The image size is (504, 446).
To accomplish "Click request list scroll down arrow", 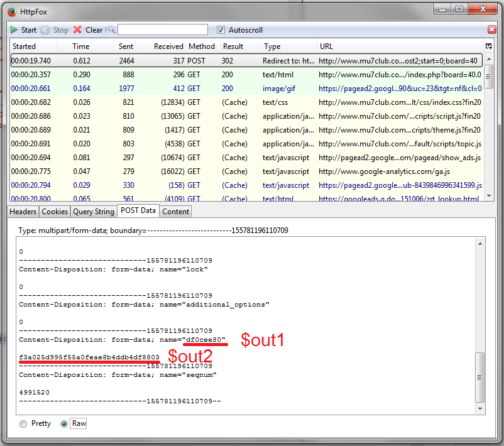I will coord(489,196).
